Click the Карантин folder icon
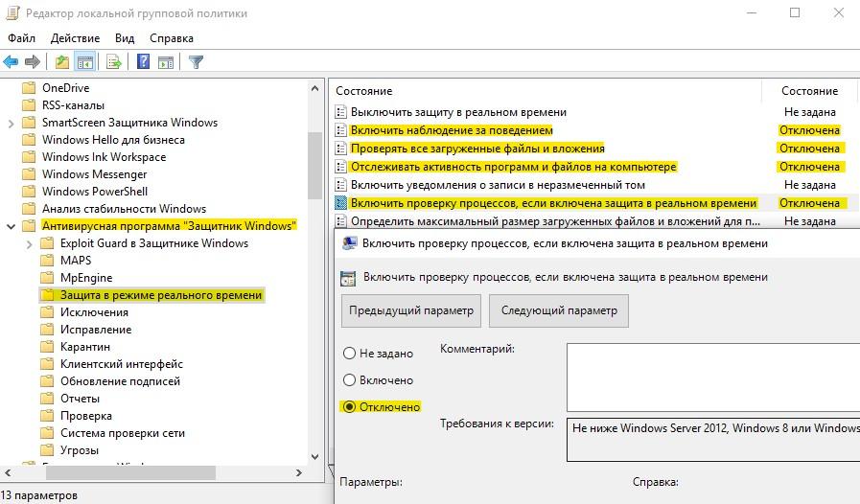860x504 pixels. point(47,347)
